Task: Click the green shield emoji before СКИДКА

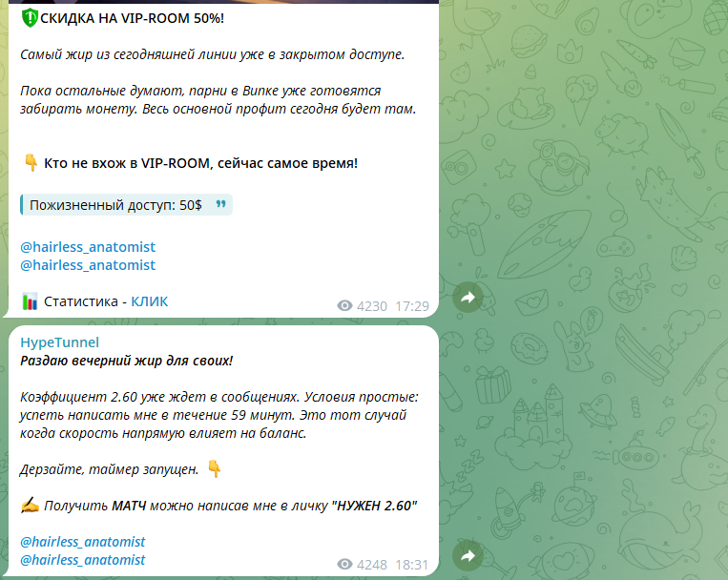Action: tap(30, 18)
